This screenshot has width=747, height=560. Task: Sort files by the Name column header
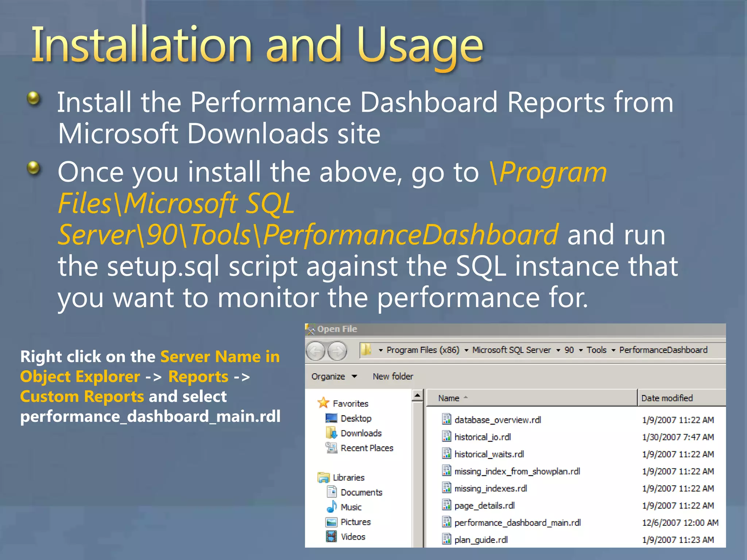[449, 398]
